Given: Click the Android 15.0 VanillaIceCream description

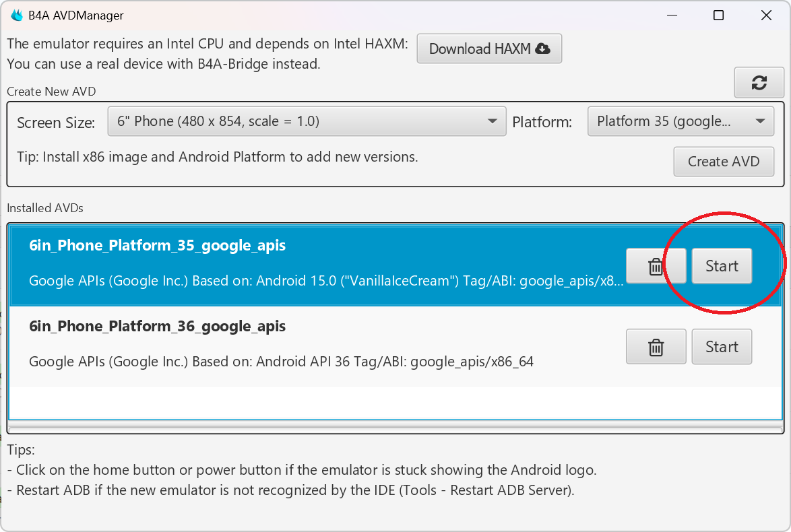Looking at the screenshot, I should point(326,281).
